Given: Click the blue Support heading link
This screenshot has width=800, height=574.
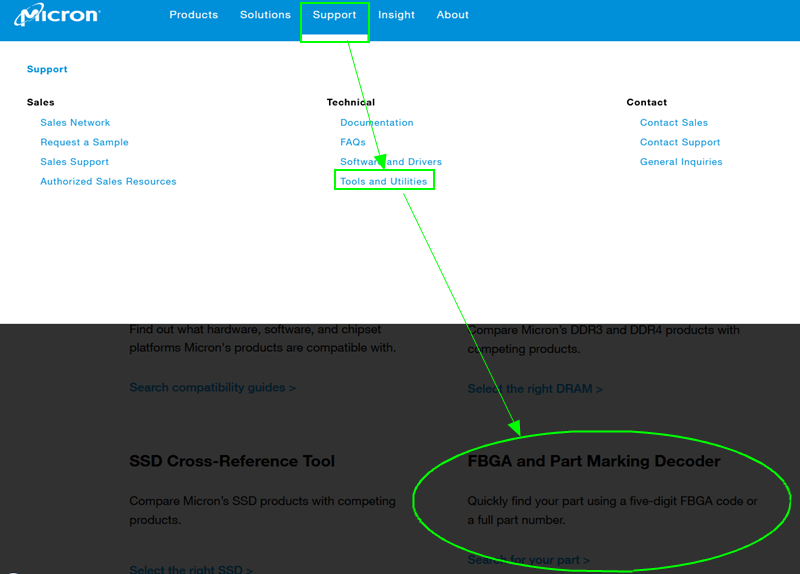Looking at the screenshot, I should click(47, 69).
